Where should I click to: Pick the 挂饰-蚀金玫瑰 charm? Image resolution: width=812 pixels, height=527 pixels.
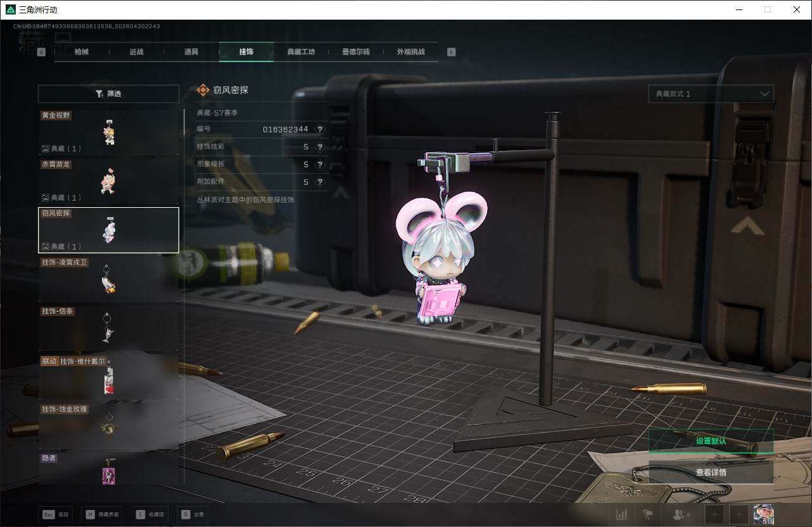tap(109, 426)
